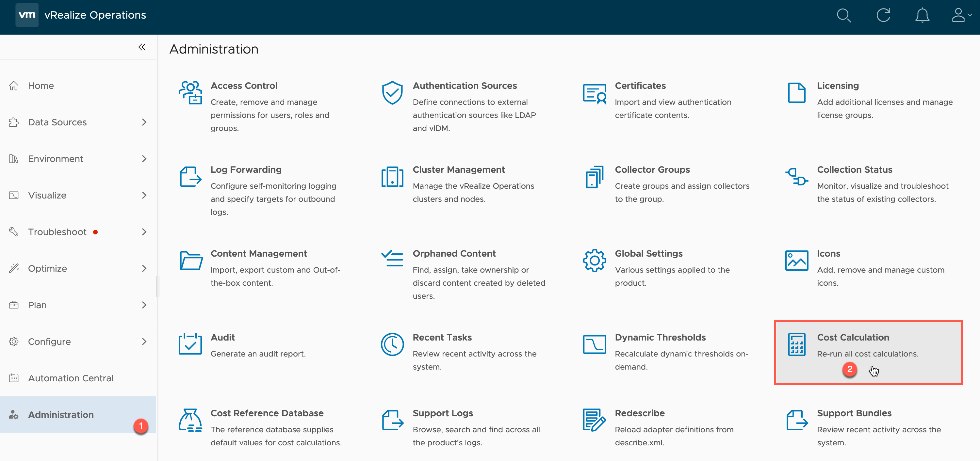Open the Access Control title link
The height and width of the screenshot is (461, 980).
[x=244, y=86]
